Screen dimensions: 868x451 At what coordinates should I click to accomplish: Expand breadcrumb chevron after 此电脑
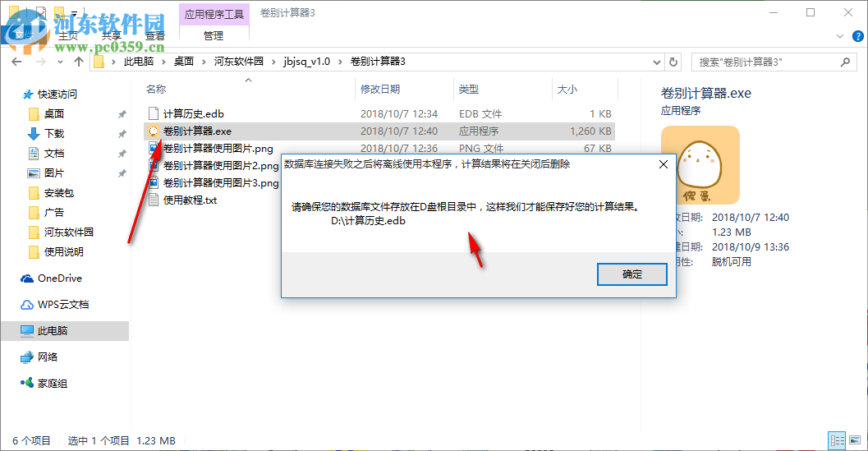[164, 62]
